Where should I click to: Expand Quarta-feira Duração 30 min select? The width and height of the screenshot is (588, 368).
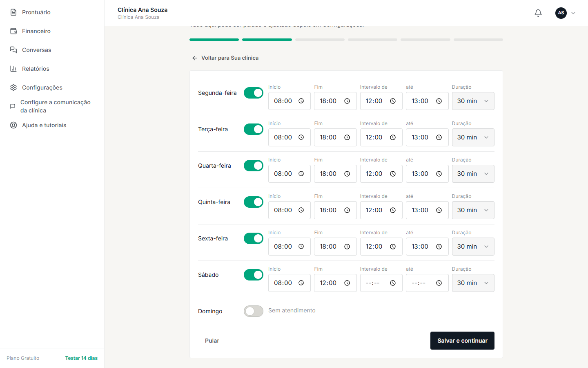coord(473,174)
